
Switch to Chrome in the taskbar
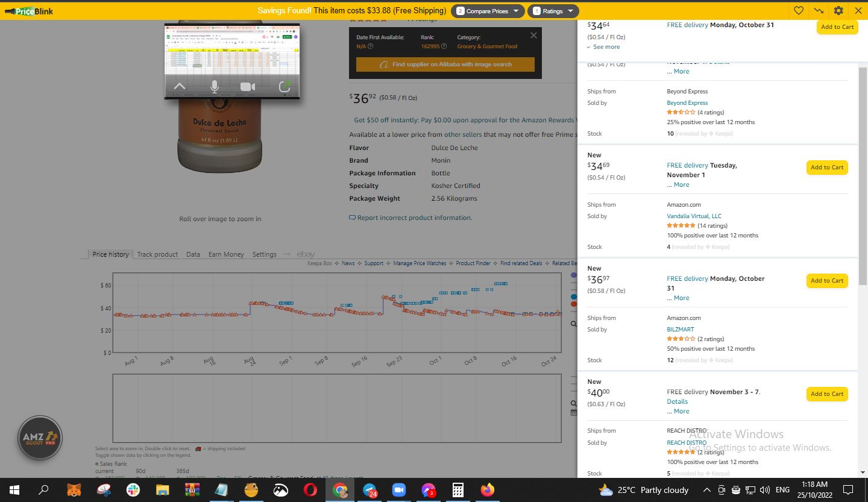pos(339,490)
